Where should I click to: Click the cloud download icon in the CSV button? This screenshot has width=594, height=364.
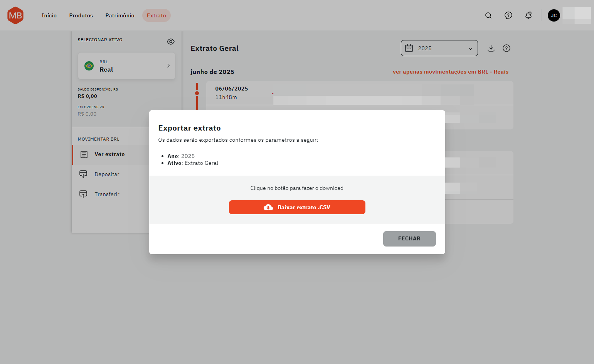pos(268,207)
